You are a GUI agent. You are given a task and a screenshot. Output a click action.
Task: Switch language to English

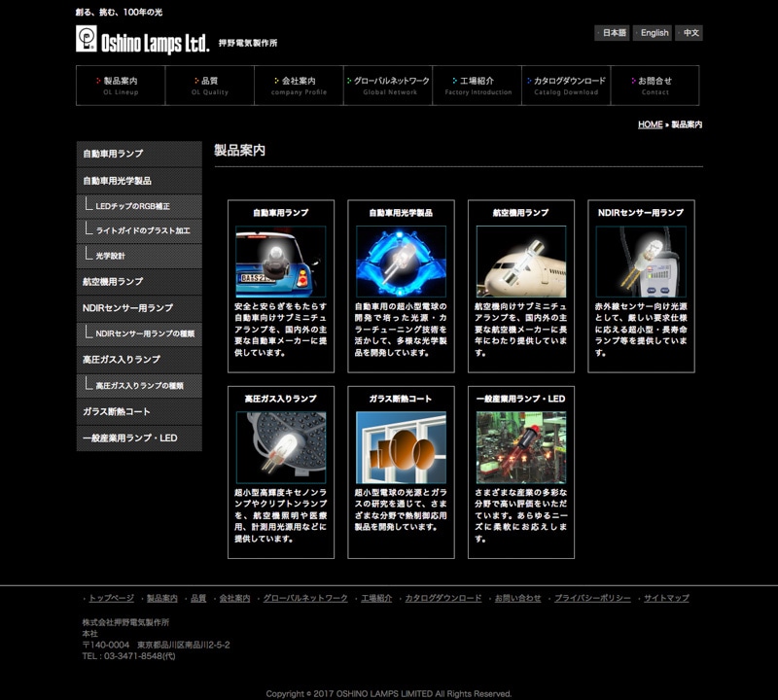(x=654, y=33)
